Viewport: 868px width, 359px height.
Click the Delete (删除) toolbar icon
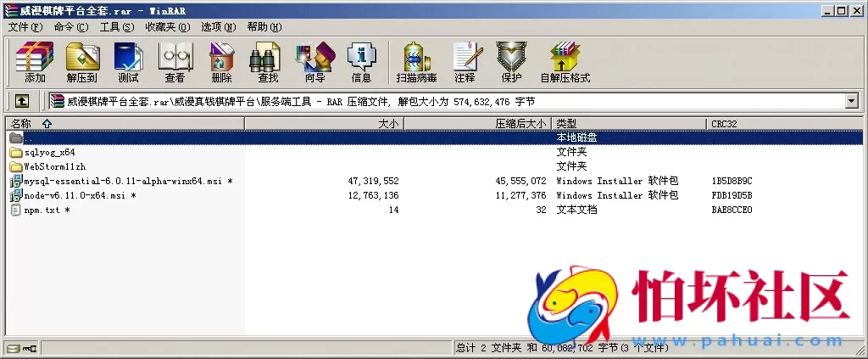(x=222, y=61)
